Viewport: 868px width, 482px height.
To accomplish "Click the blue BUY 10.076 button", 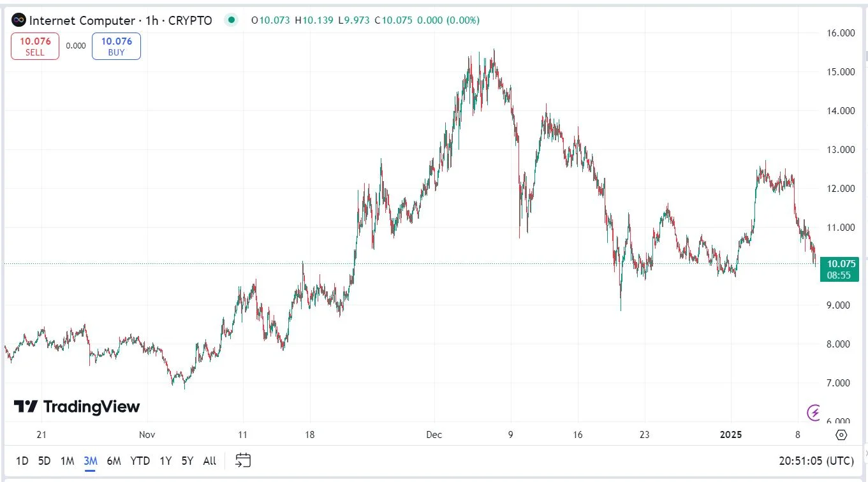I will (x=116, y=47).
